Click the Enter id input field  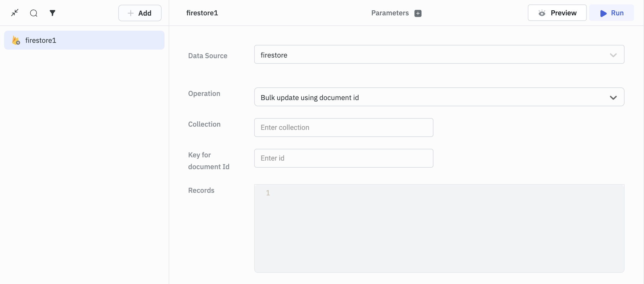[344, 158]
